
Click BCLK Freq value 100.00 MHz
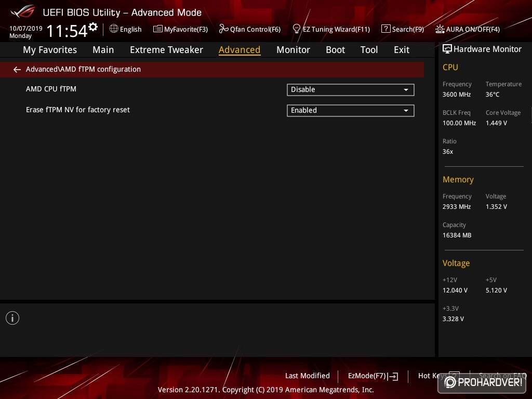click(x=459, y=123)
